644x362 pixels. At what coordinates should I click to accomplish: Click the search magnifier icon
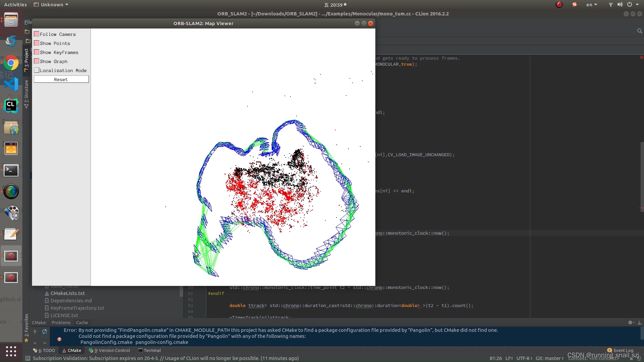(x=639, y=31)
